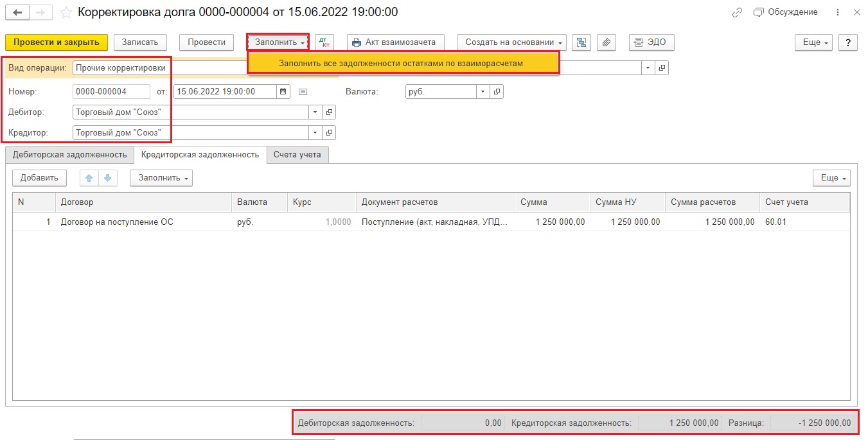Open help with question mark button
Viewport: 868px width, 440px height.
pos(848,42)
